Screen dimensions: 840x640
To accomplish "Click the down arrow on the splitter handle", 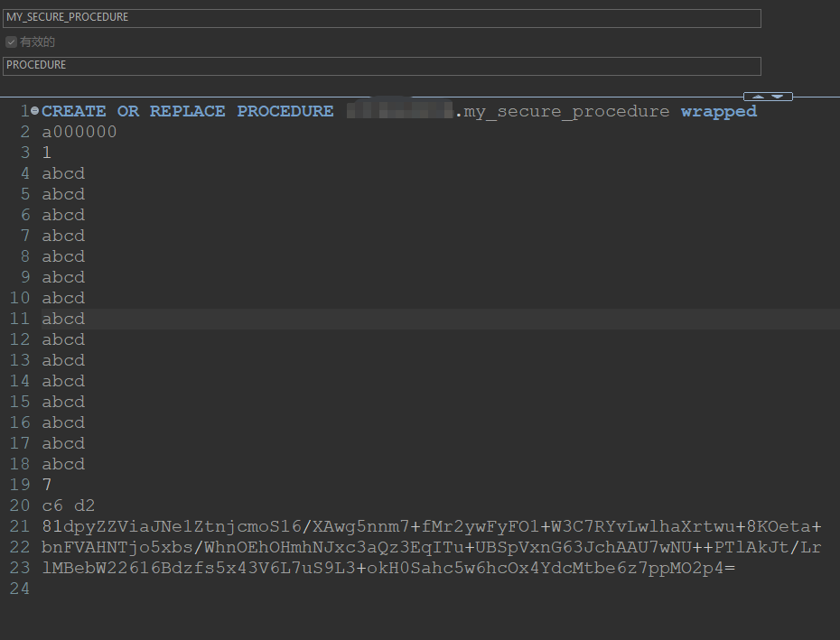I will 777,97.
